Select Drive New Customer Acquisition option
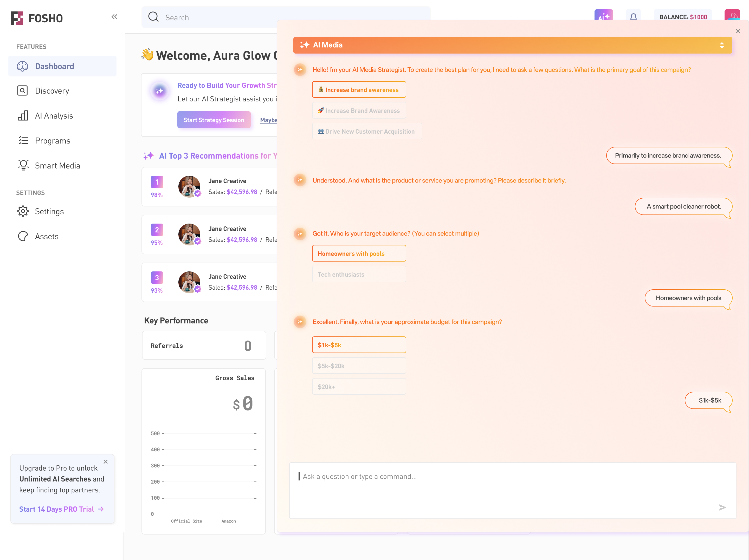Image resolution: width=749 pixels, height=560 pixels. (367, 131)
